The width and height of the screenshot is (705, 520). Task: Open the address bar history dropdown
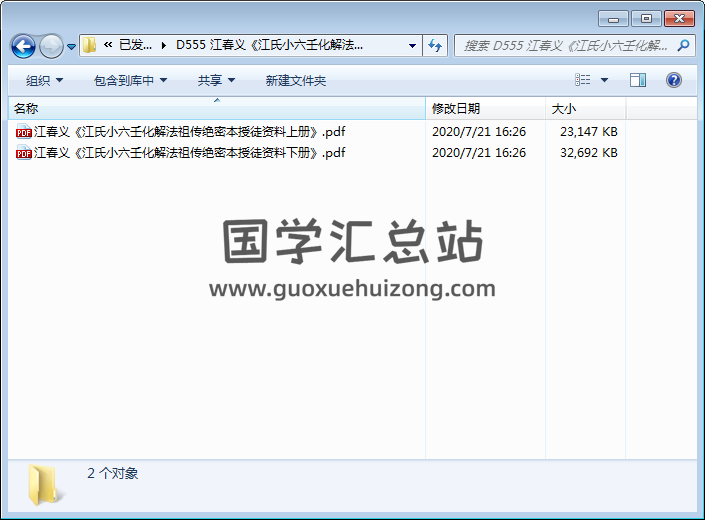point(412,45)
